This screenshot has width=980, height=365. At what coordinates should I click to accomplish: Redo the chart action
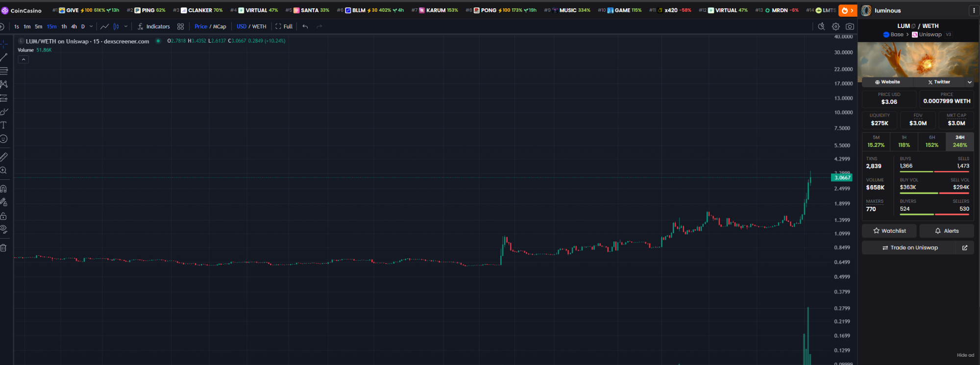coord(319,26)
